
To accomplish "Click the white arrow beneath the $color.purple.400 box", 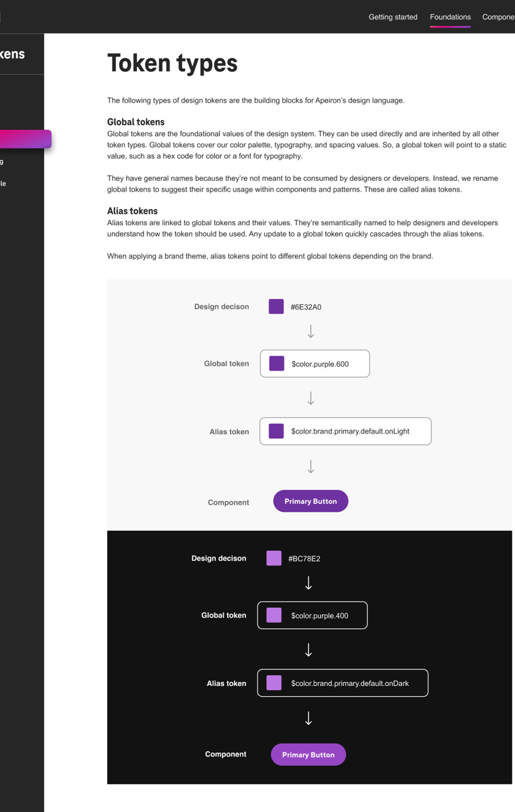I will [x=308, y=650].
